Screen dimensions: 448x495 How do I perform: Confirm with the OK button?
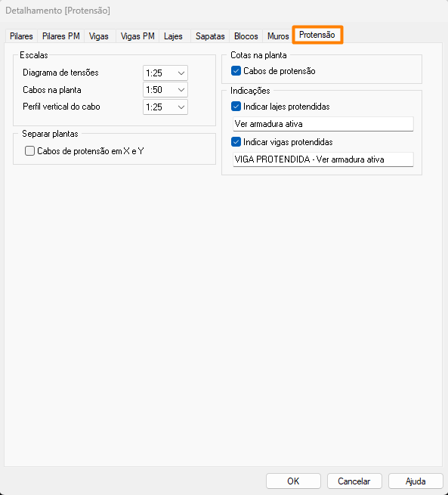[x=293, y=481]
